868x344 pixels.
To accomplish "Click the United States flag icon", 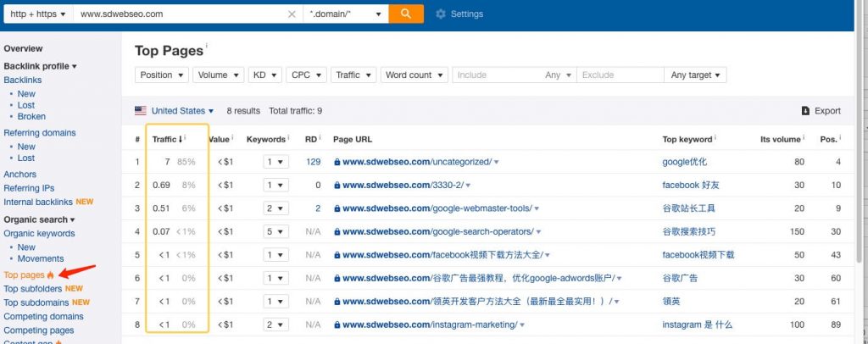I will [x=141, y=111].
